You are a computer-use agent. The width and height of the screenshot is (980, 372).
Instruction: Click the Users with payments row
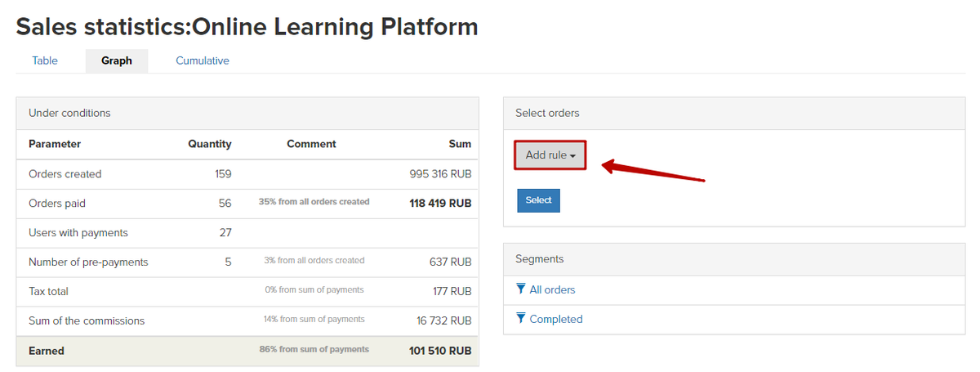coord(247,233)
